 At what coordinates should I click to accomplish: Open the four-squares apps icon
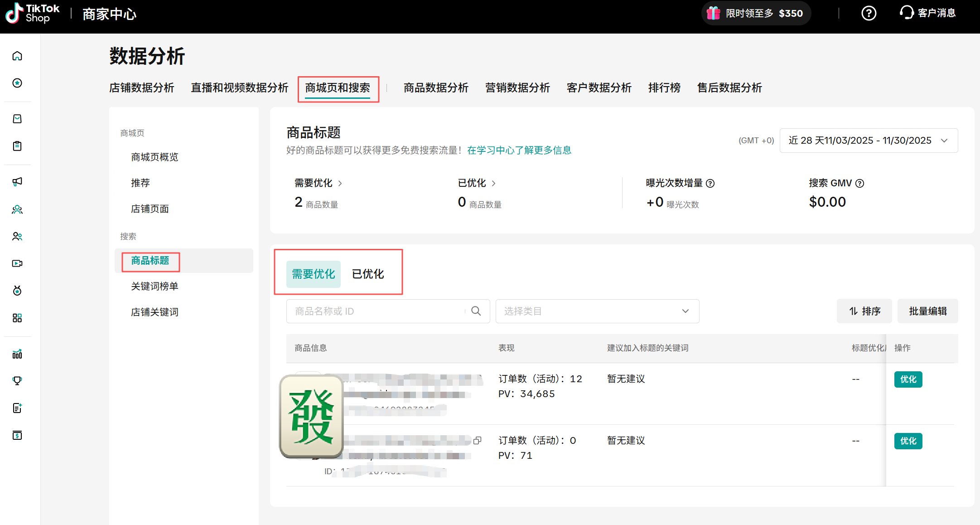(x=17, y=318)
